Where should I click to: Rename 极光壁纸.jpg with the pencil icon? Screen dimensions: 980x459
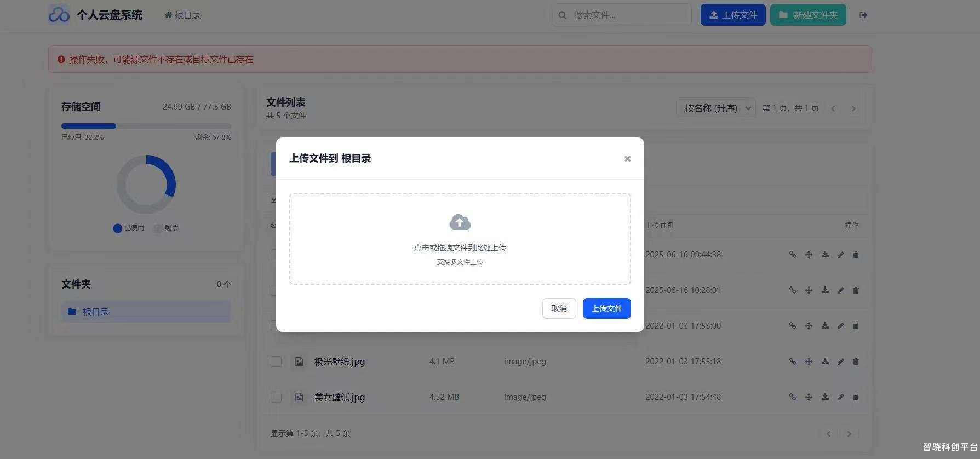coord(840,362)
